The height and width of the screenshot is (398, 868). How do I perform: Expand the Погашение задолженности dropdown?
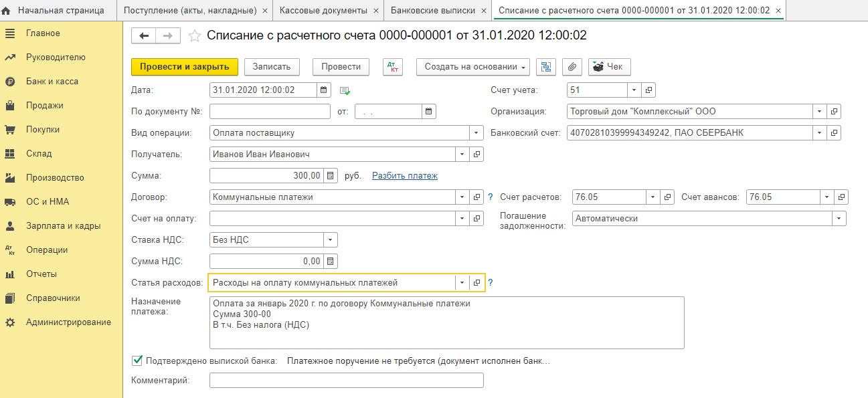tap(839, 219)
